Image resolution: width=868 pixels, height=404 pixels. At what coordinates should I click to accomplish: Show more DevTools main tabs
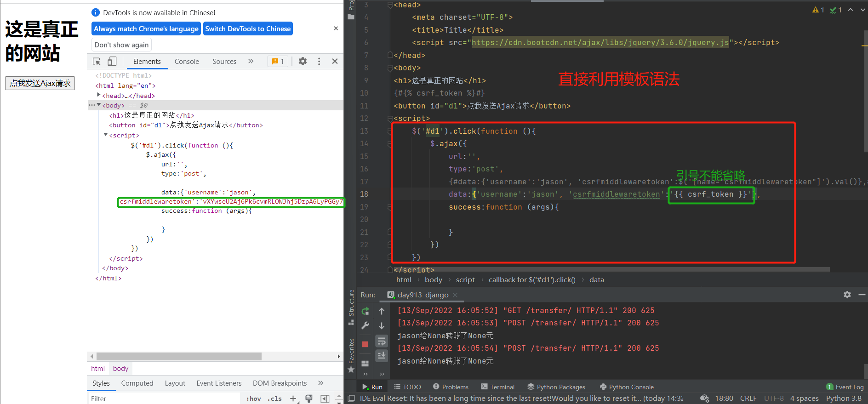[x=251, y=61]
